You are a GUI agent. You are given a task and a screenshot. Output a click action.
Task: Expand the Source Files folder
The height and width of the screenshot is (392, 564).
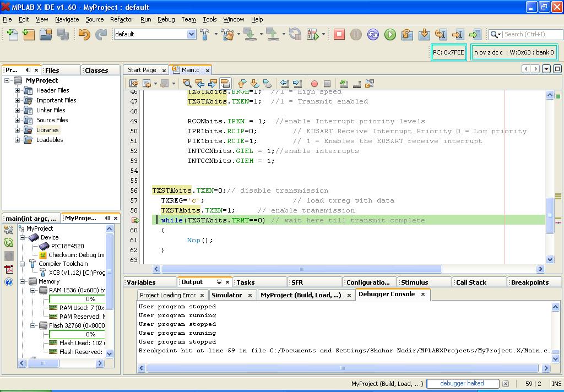point(17,120)
